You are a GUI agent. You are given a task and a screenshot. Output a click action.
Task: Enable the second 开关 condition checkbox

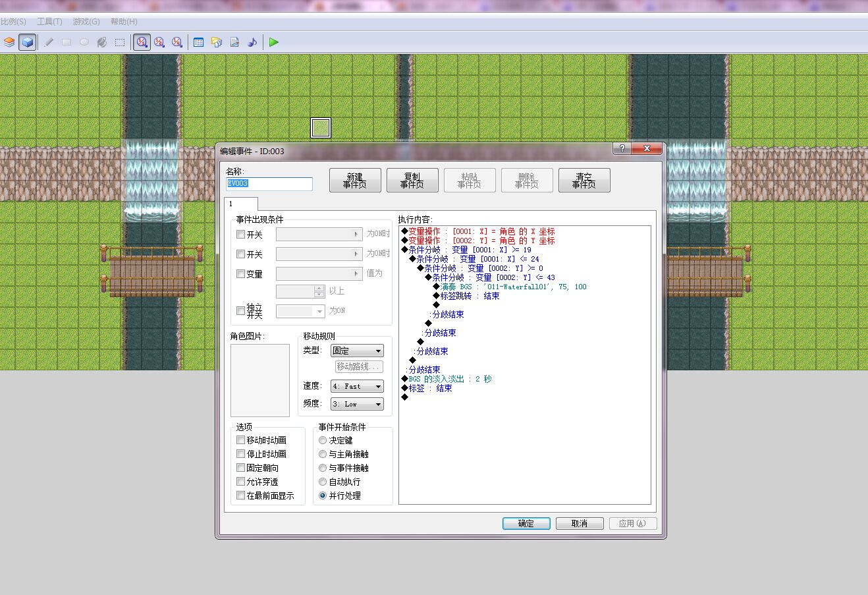coord(240,254)
